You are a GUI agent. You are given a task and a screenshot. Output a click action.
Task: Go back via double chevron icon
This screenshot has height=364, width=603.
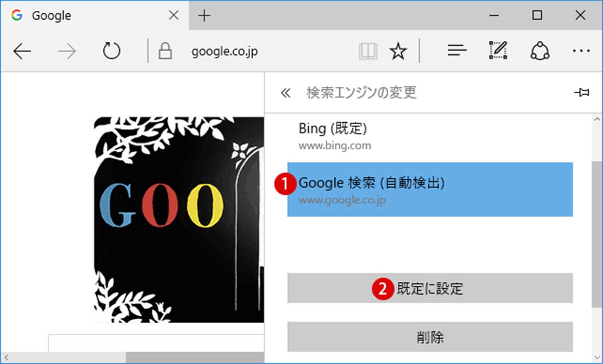[x=285, y=93]
